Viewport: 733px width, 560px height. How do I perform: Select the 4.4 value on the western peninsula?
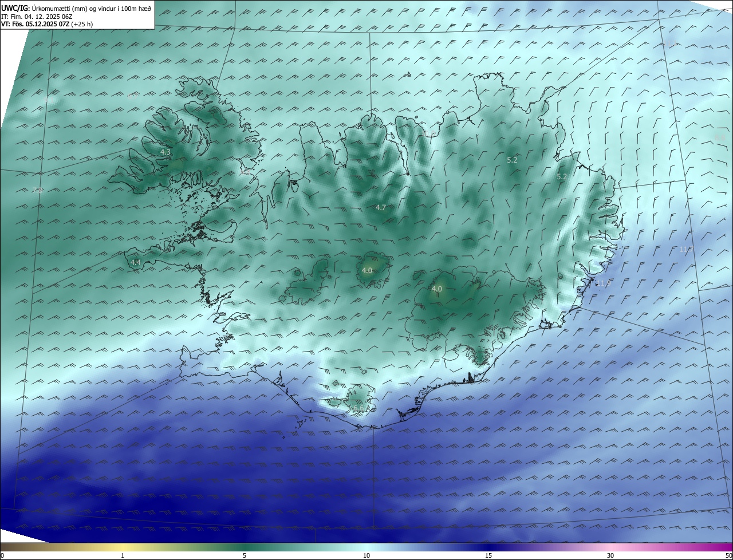136,262
